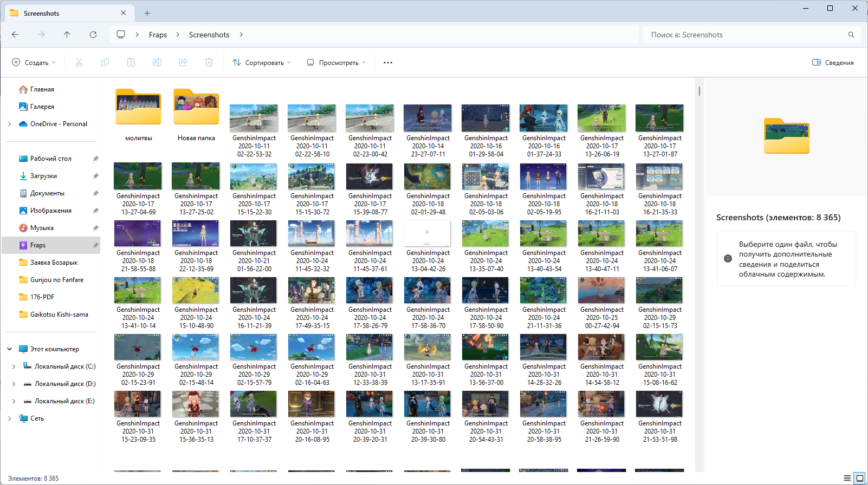Collapse Этот компьютер tree node
868x485 pixels.
(x=10, y=349)
